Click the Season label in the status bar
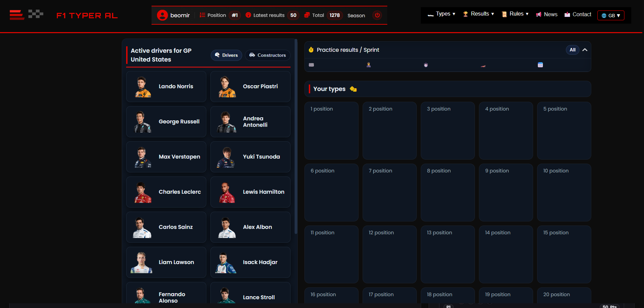This screenshot has height=308, width=644. point(356,16)
